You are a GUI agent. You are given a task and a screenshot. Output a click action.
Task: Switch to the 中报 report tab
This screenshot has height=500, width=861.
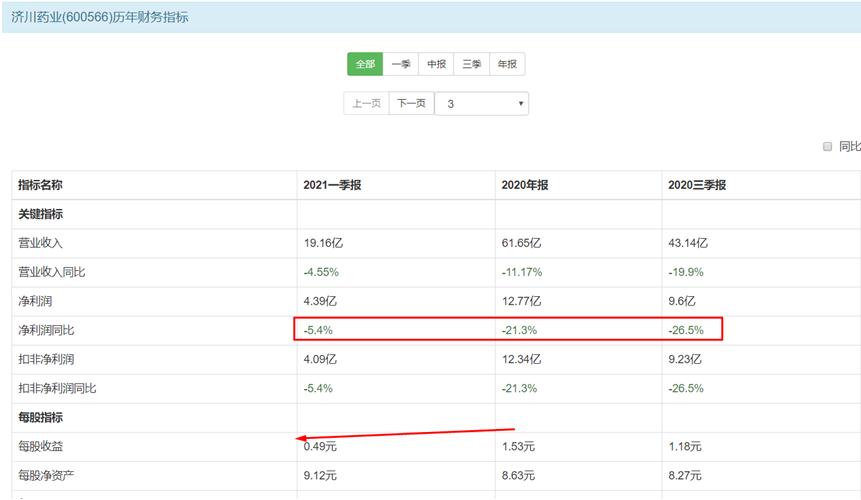click(437, 64)
